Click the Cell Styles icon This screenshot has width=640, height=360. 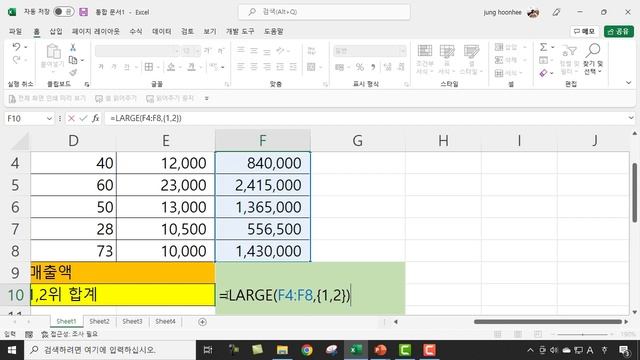click(471, 51)
